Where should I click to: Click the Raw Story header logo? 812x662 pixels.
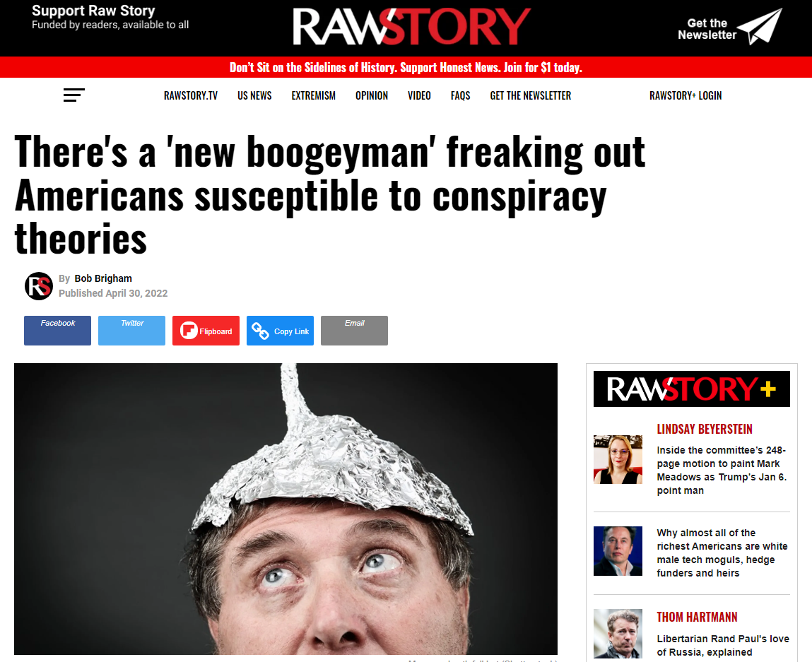(411, 26)
